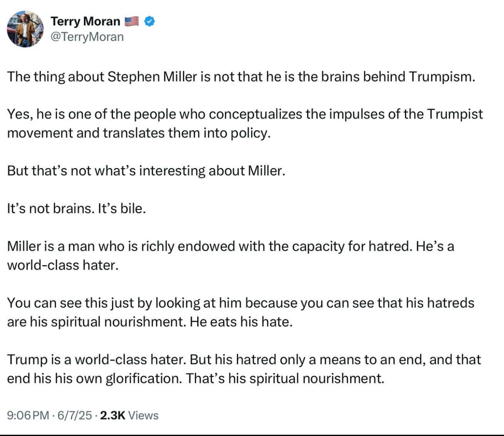The width and height of the screenshot is (504, 436).
Task: Click the sentence ending with 'behind Trumpism.'
Action: coord(241,77)
